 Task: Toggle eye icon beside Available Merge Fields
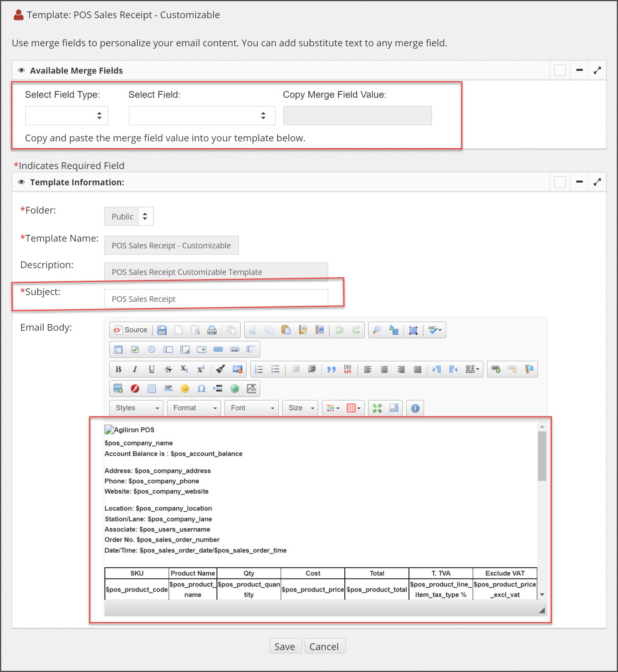coord(21,70)
